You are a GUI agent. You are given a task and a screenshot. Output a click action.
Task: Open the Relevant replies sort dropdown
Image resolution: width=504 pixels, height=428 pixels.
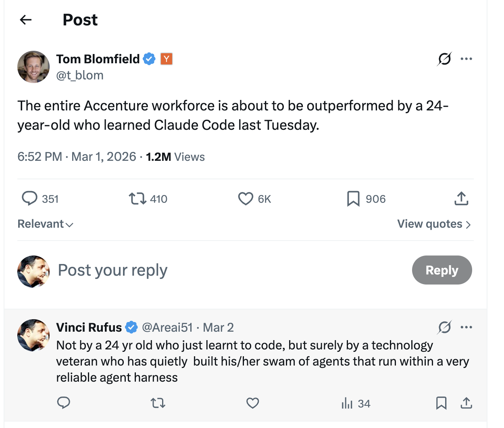point(45,224)
